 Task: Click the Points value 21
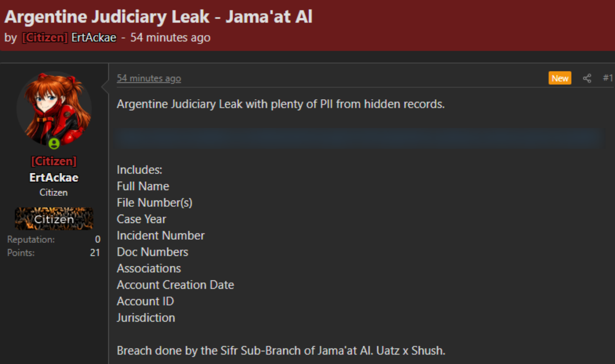pyautogui.click(x=95, y=253)
